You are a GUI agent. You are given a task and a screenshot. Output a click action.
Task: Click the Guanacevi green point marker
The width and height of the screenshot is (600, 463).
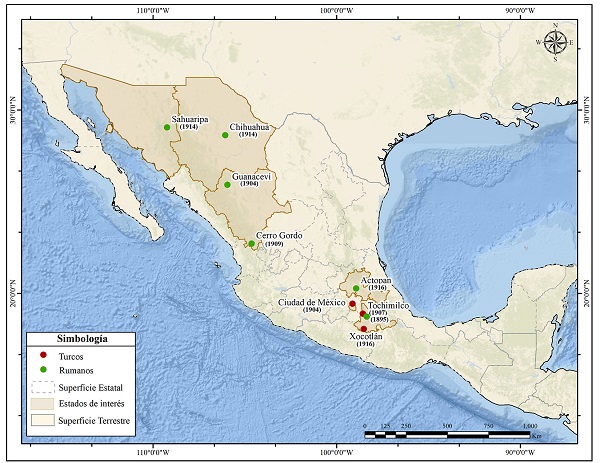227,184
